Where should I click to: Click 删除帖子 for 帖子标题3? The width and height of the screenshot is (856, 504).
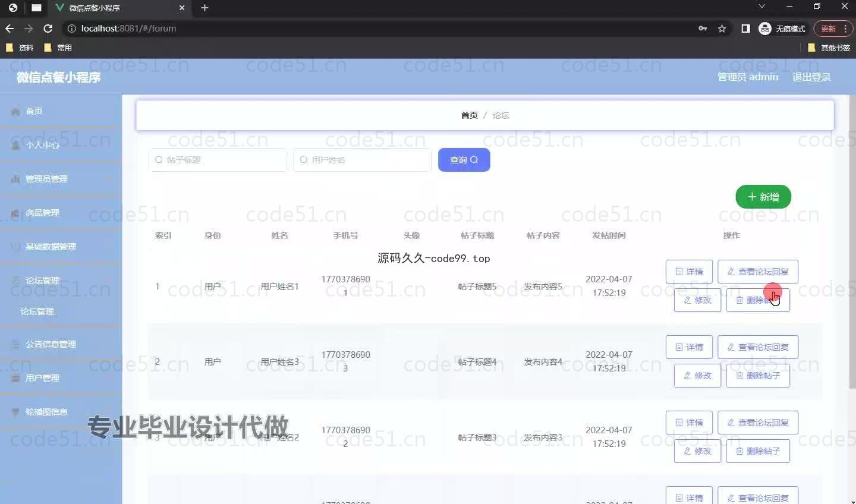point(758,451)
